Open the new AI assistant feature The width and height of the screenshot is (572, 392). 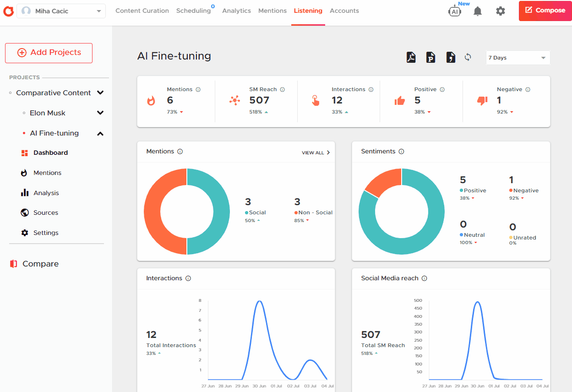pyautogui.click(x=455, y=11)
